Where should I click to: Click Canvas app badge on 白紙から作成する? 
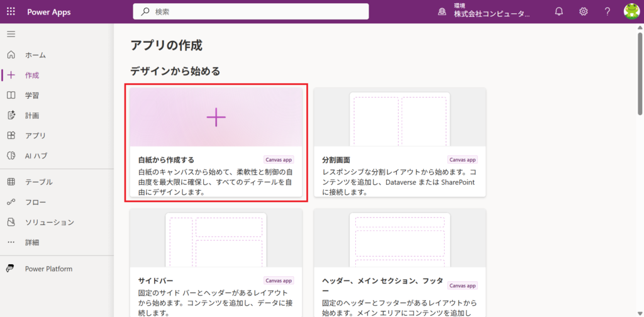pos(279,160)
